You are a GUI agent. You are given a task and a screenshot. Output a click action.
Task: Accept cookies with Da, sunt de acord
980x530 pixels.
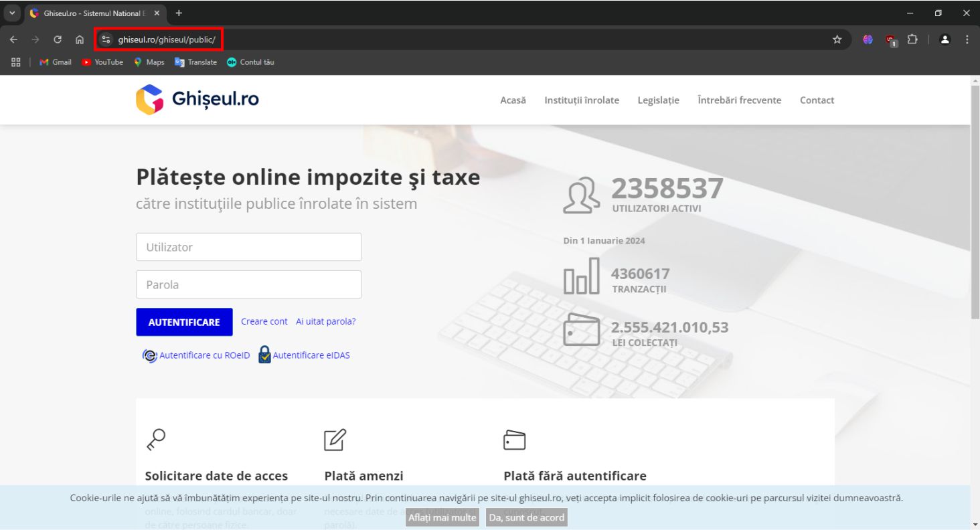coord(526,517)
